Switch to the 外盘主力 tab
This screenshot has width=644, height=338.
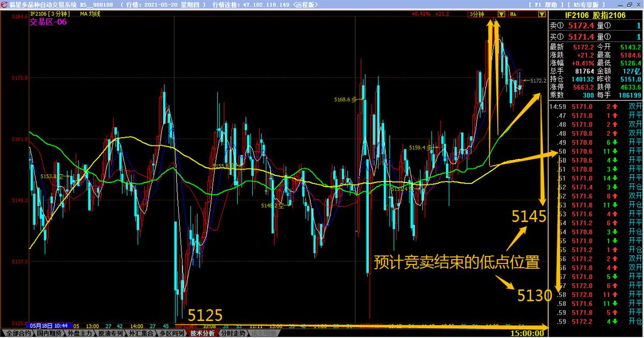coord(79,333)
